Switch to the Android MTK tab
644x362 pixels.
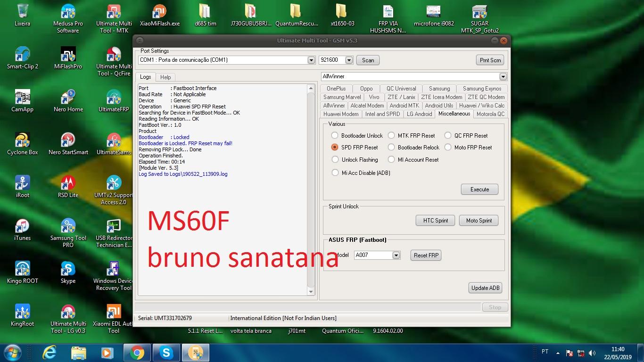tap(404, 106)
